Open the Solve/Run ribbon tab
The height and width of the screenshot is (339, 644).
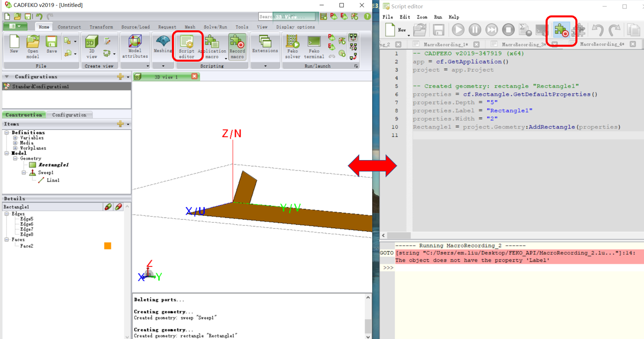click(x=215, y=27)
